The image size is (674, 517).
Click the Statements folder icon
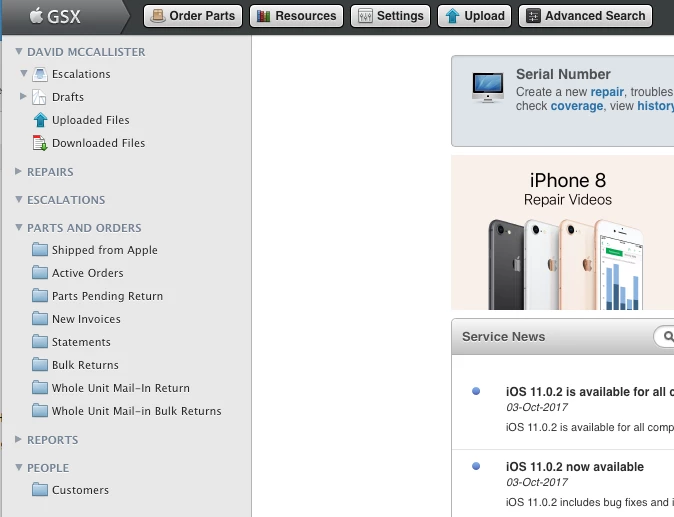(x=40, y=341)
